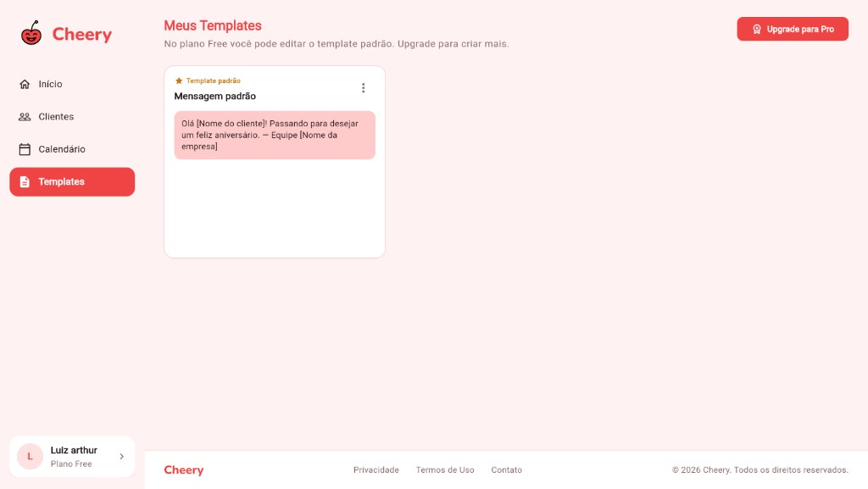This screenshot has width=868, height=489.
Task: Click the Templates document icon
Action: pyautogui.click(x=25, y=182)
